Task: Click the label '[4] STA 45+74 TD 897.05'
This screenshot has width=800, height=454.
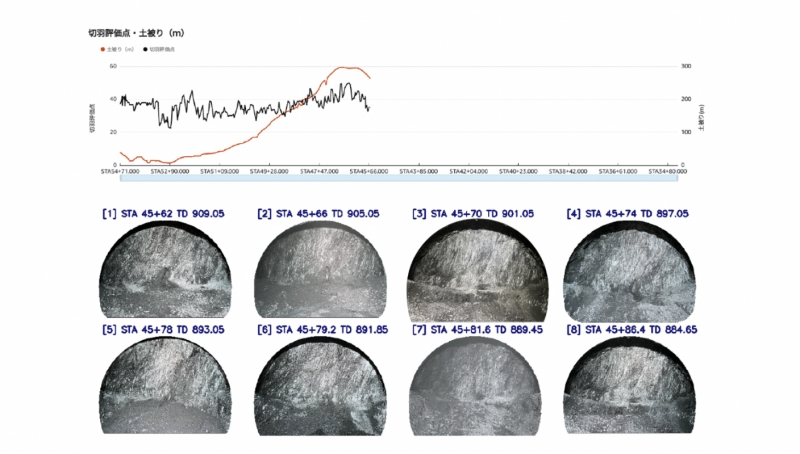Action: (x=628, y=213)
